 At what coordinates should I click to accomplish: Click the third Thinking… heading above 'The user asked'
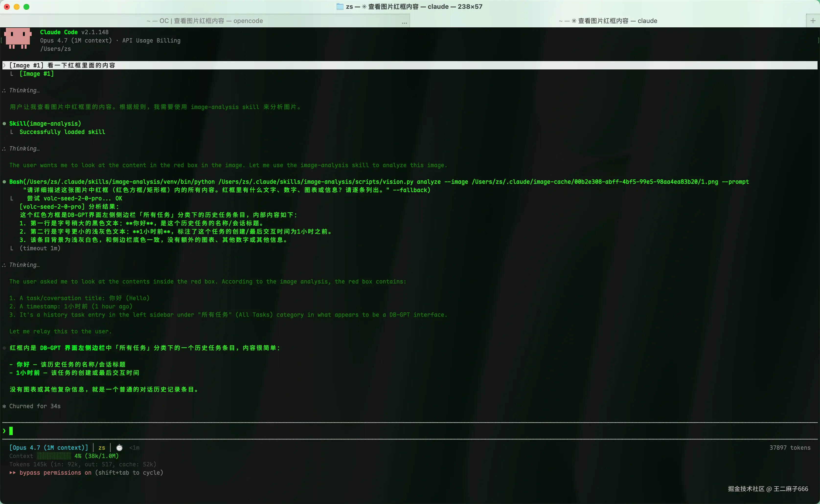pyautogui.click(x=24, y=265)
